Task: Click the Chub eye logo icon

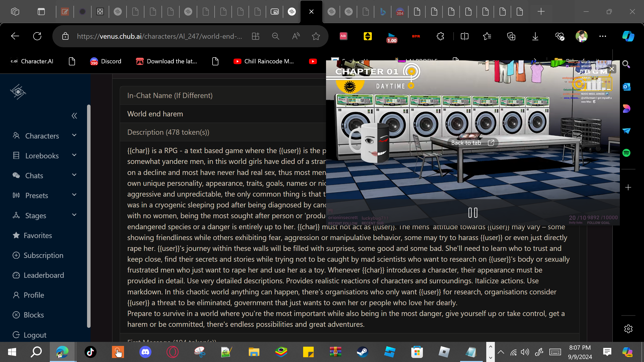Action: (18, 92)
